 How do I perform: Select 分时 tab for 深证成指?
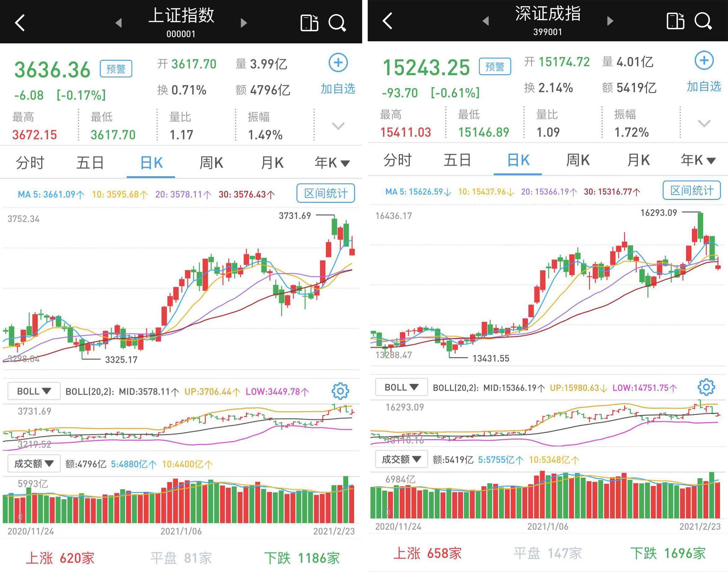coord(397,160)
